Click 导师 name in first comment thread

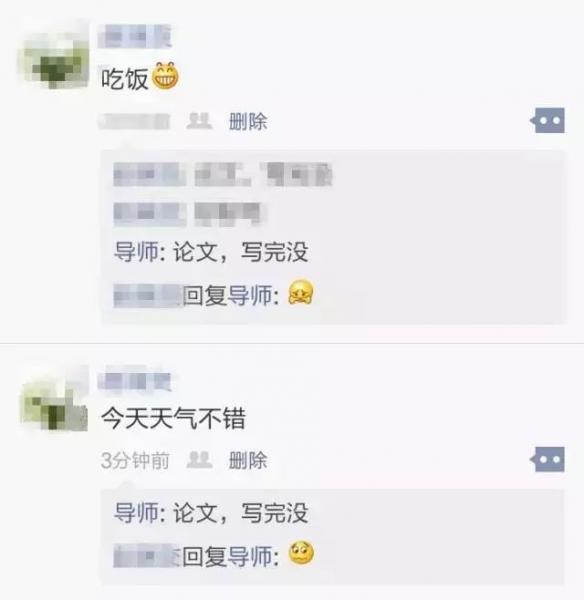[x=136, y=252]
